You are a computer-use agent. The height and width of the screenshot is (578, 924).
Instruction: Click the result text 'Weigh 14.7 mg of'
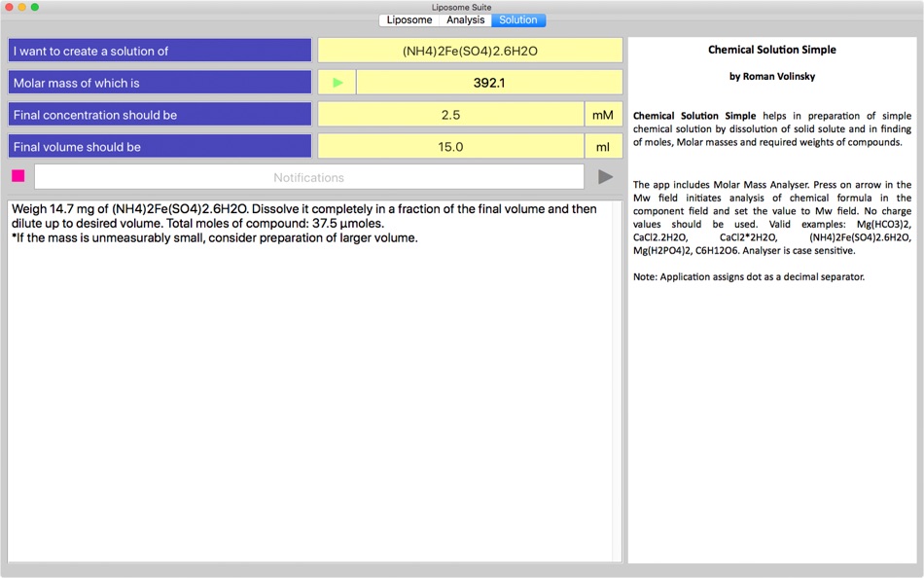(60, 209)
